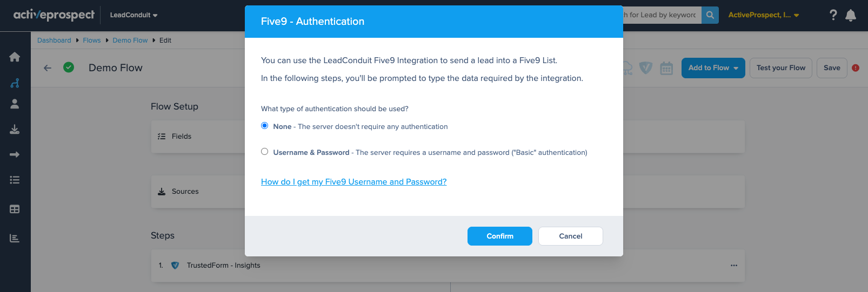The width and height of the screenshot is (868, 292).
Task: Click the search magnifier button
Action: 710,15
